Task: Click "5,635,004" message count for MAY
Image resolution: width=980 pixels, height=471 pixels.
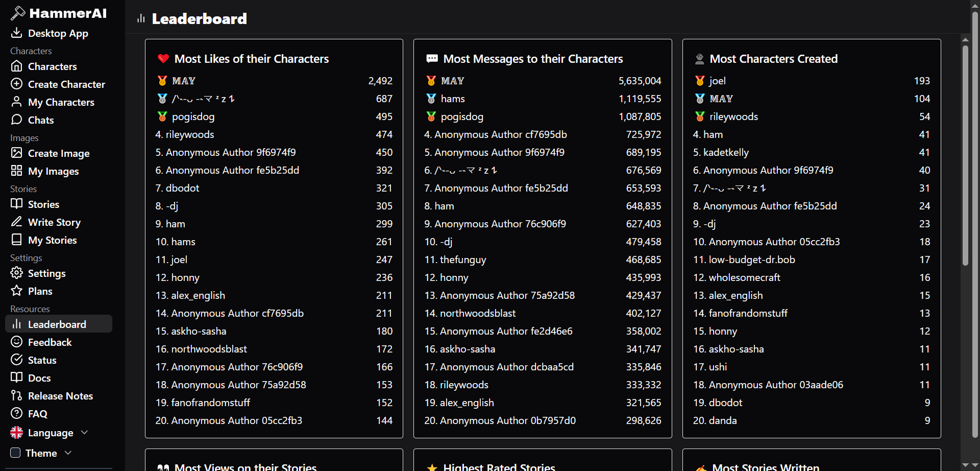Action: pyautogui.click(x=640, y=81)
